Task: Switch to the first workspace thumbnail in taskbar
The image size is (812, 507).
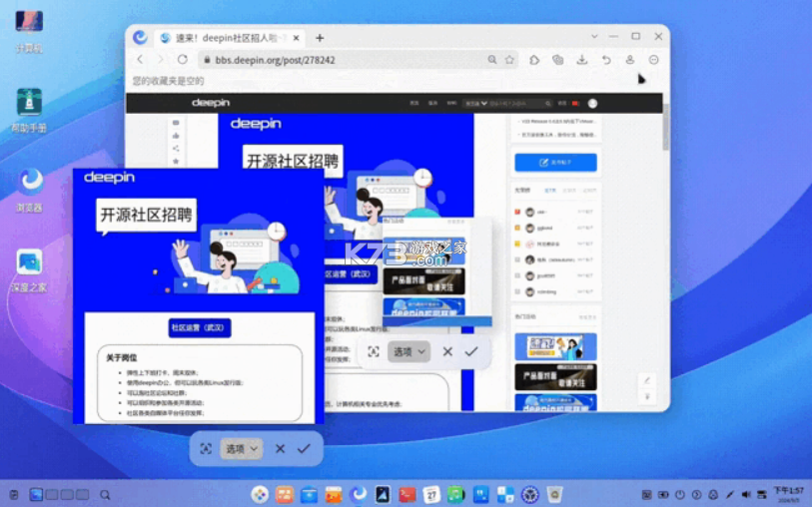Action: pyautogui.click(x=36, y=495)
